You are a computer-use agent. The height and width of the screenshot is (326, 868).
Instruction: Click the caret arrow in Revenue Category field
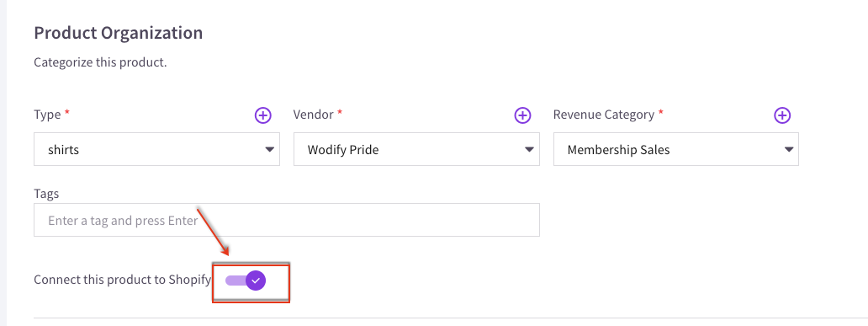(789, 150)
